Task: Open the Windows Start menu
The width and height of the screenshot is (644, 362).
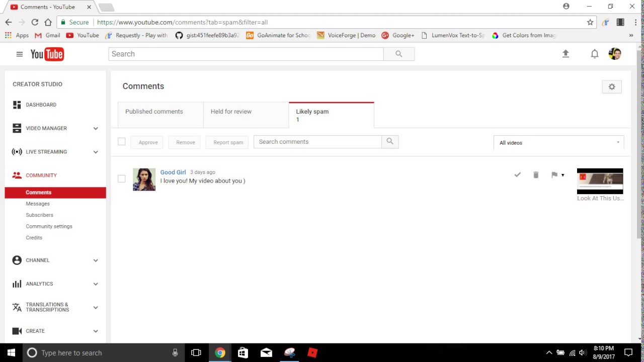Action: click(11, 352)
